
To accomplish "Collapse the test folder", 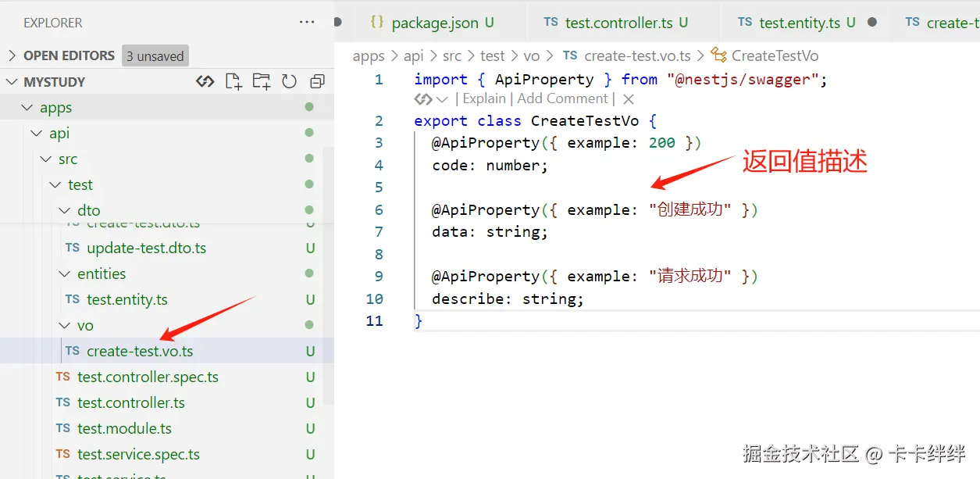I will pos(55,184).
